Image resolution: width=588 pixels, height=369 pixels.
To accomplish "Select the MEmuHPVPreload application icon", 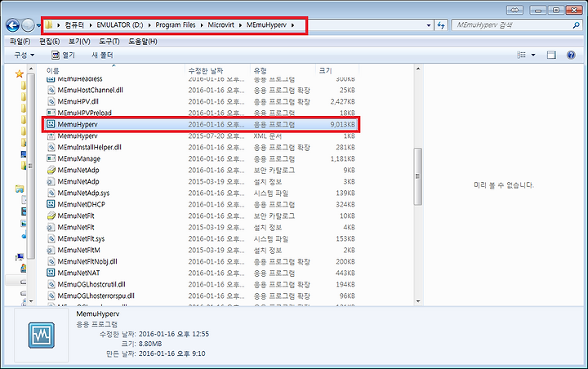I will coord(51,113).
